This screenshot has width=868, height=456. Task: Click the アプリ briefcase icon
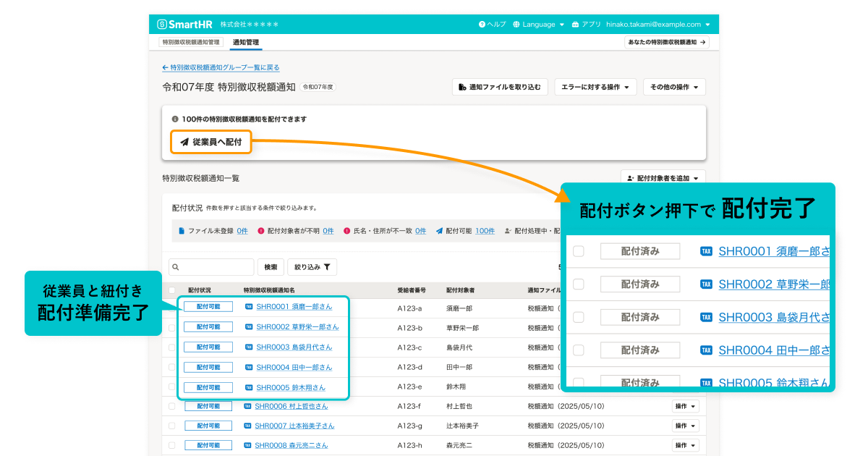click(574, 23)
